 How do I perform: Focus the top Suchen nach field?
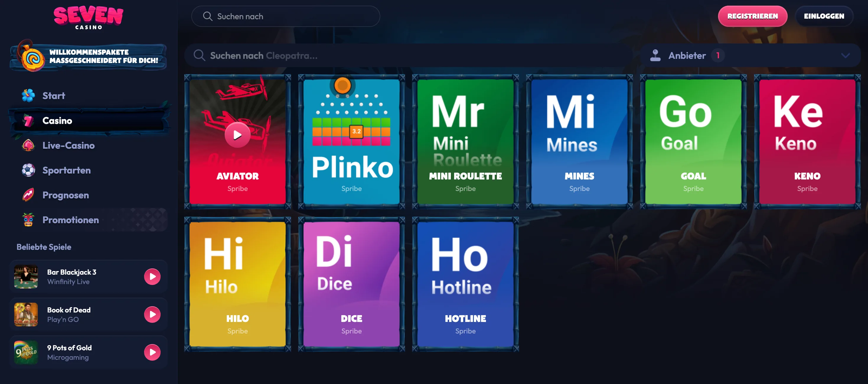(286, 16)
